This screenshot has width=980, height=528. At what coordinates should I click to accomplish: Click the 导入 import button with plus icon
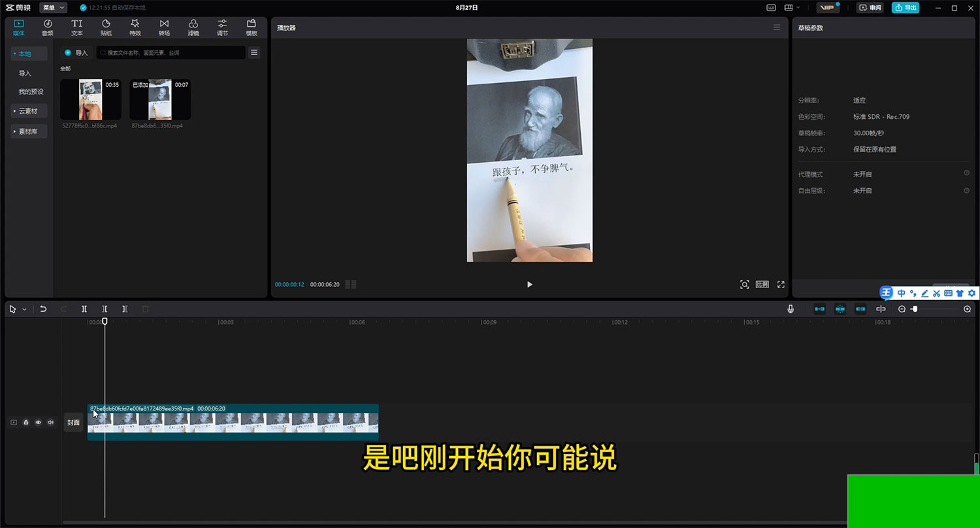coord(76,52)
